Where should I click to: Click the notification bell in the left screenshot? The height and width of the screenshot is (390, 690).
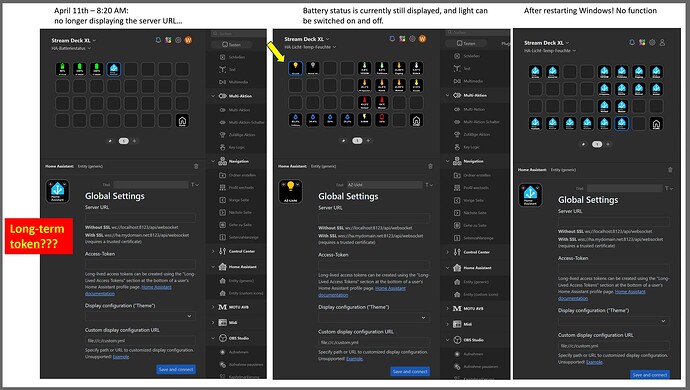click(x=158, y=40)
